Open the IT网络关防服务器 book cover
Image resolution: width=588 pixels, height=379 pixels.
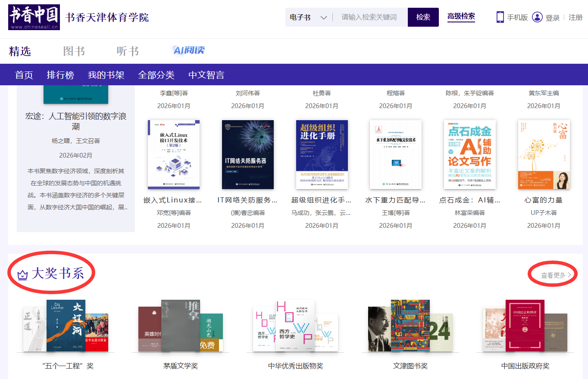(247, 155)
